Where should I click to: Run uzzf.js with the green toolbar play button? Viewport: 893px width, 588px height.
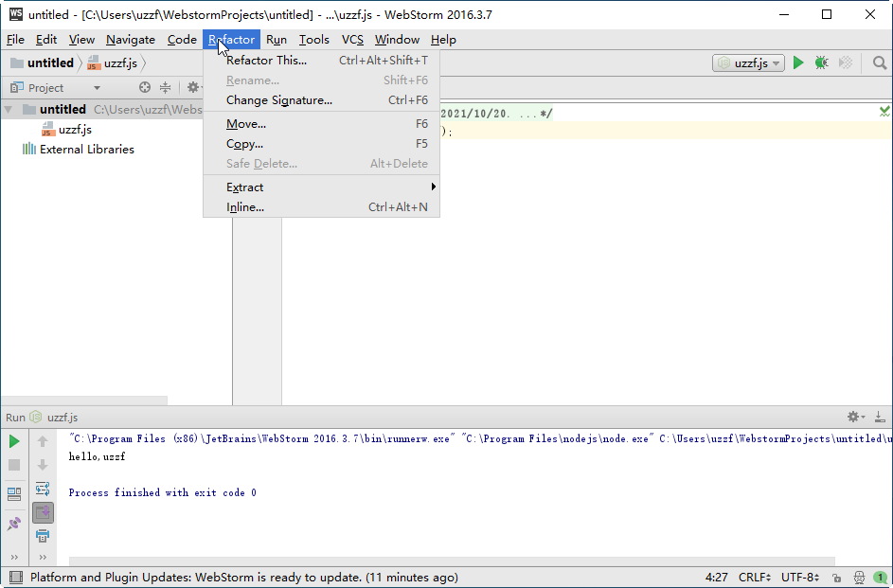point(798,62)
